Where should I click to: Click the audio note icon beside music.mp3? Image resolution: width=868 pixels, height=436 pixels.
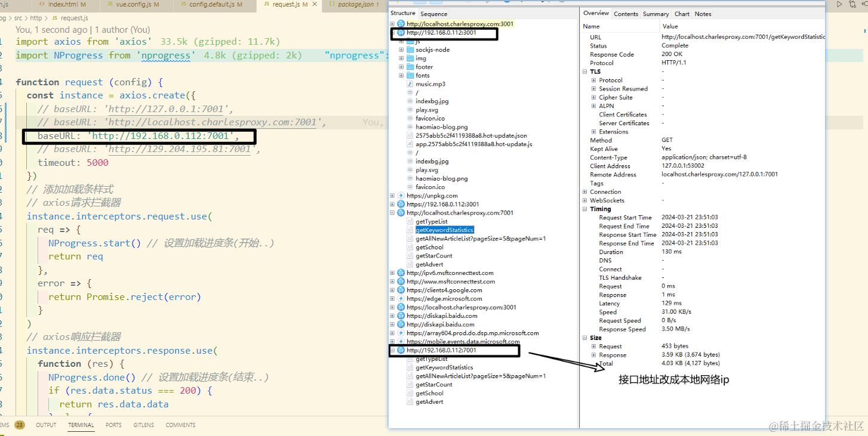[x=410, y=84]
